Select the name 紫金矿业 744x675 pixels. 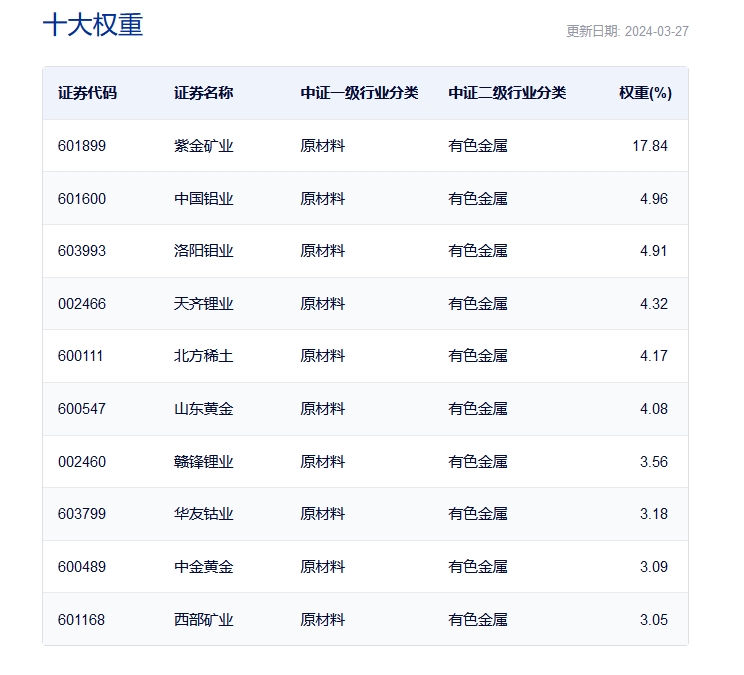tap(204, 146)
